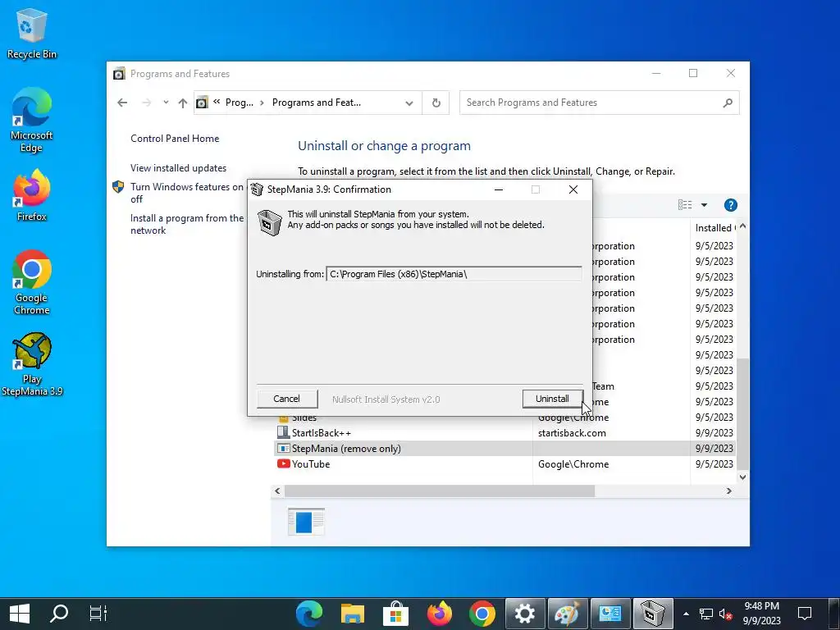
Task: Click the Installed On column header
Action: 714,228
